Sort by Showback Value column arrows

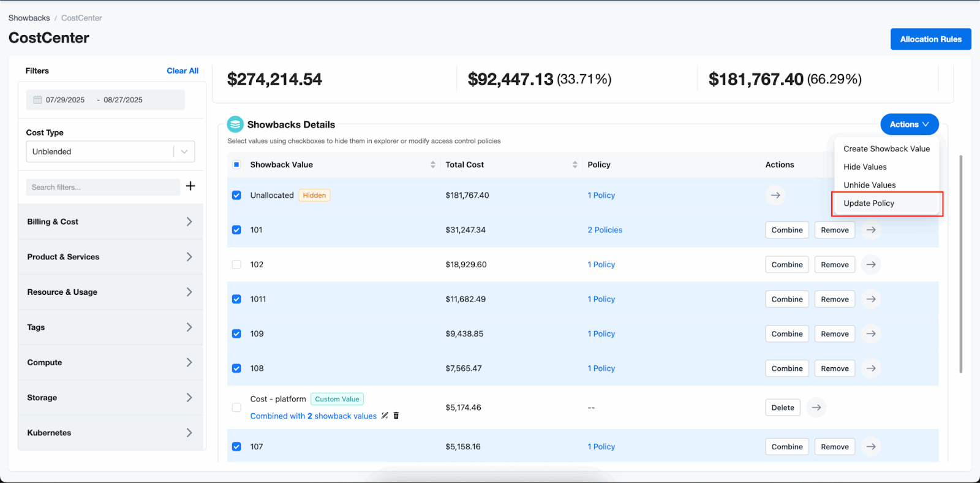coord(432,165)
